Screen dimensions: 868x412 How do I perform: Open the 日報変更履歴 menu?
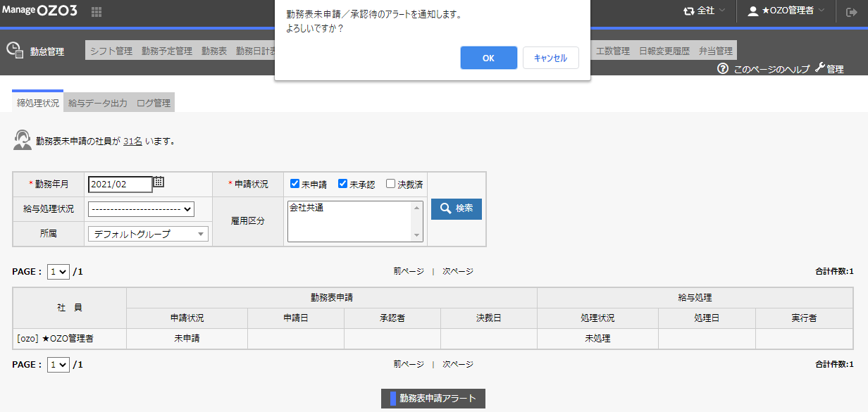coord(664,51)
